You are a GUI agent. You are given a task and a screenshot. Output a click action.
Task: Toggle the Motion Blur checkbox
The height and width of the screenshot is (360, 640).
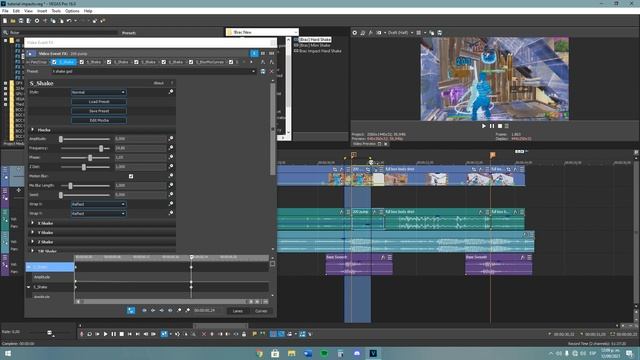pyautogui.click(x=131, y=176)
